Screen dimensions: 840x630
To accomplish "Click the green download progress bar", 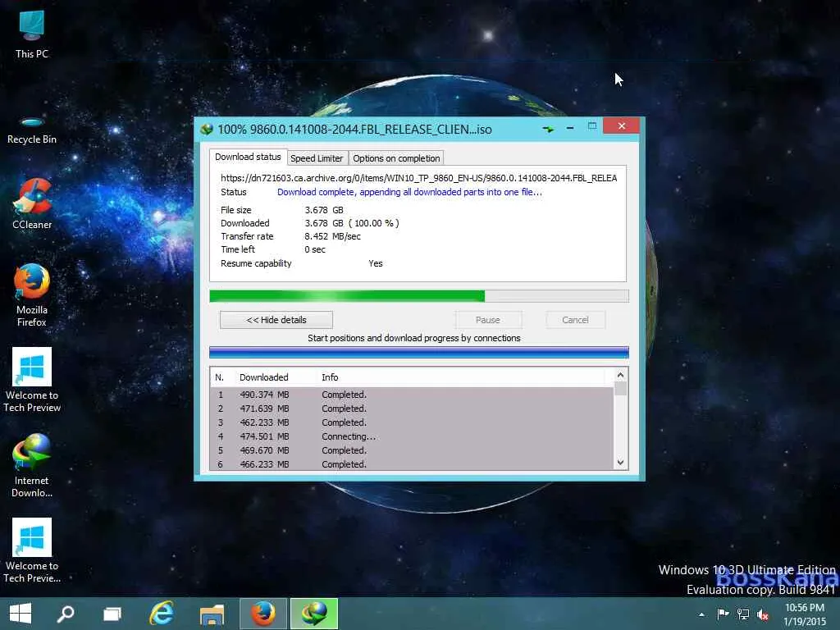I will pyautogui.click(x=419, y=295).
